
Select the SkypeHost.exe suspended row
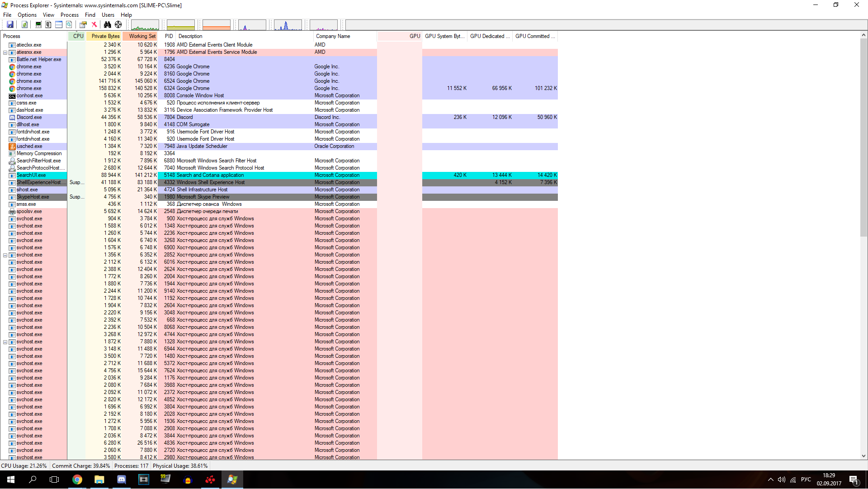point(279,197)
